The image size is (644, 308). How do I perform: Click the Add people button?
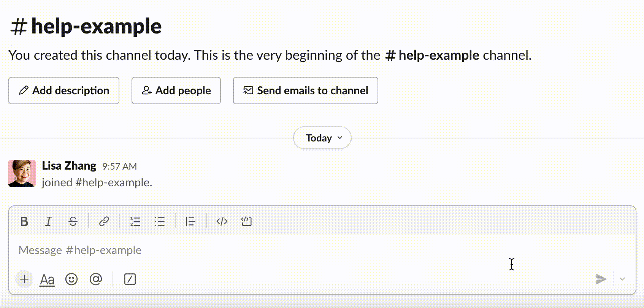pyautogui.click(x=176, y=90)
